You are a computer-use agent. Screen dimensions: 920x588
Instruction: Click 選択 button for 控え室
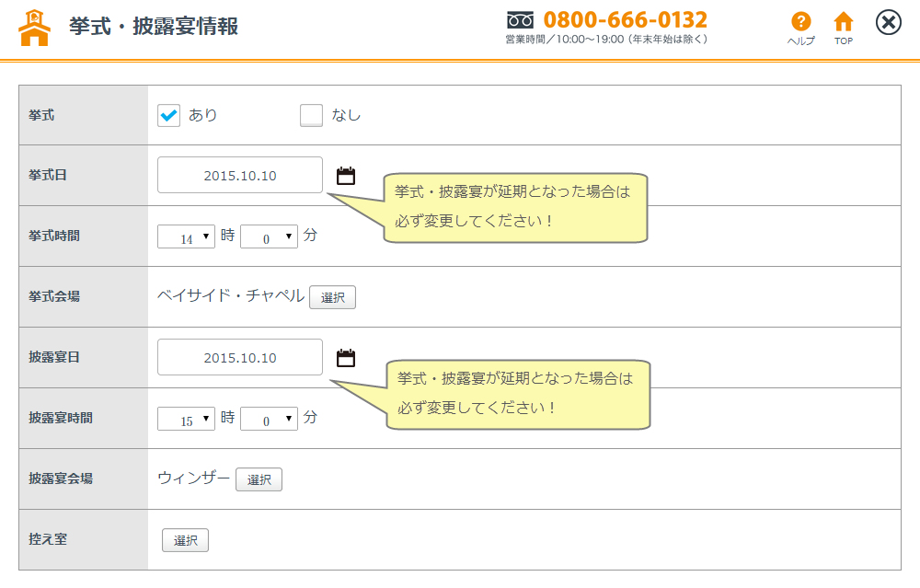(185, 540)
